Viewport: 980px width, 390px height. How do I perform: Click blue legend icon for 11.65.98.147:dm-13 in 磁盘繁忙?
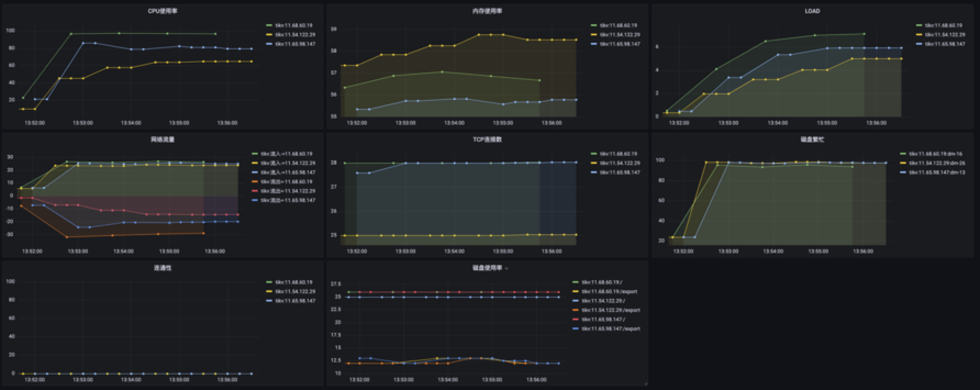coord(903,172)
